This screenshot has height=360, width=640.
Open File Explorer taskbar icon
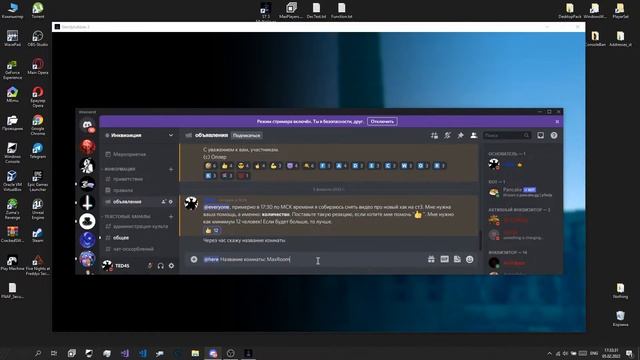coord(195,353)
